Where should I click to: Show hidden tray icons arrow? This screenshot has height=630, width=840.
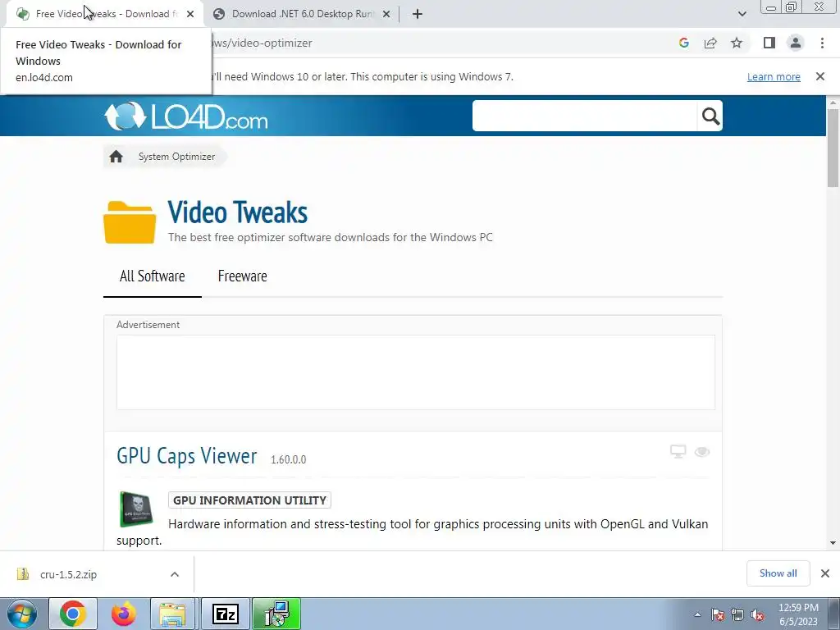coord(697,614)
